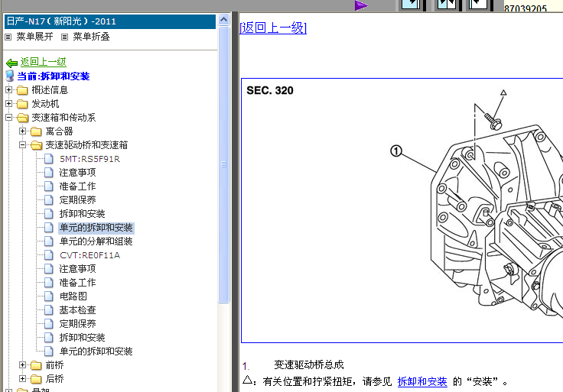Expand the 后桥 tree node
The width and height of the screenshot is (563, 392).
click(23, 379)
